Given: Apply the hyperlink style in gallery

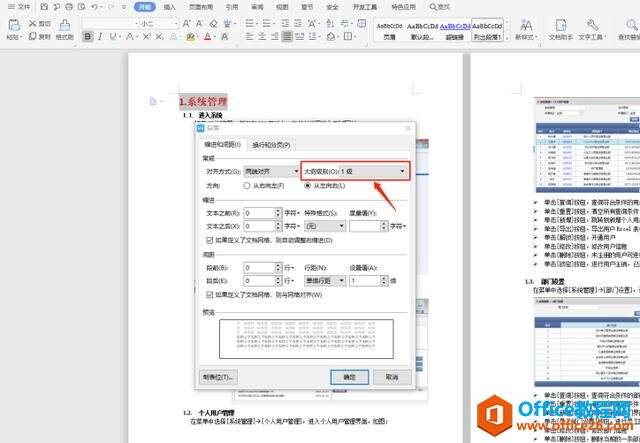Looking at the screenshot, I should coord(455,30).
